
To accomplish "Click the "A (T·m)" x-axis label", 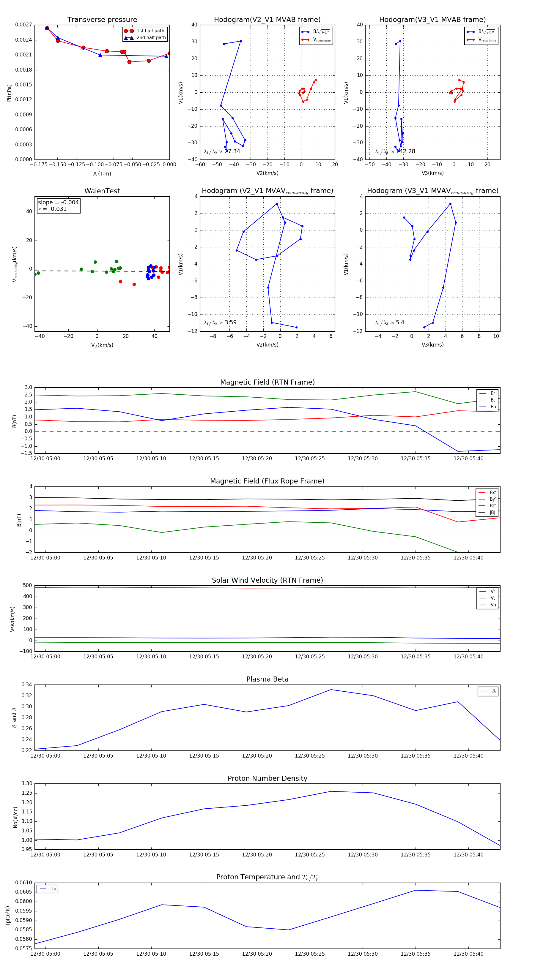I will pyautogui.click(x=102, y=174).
